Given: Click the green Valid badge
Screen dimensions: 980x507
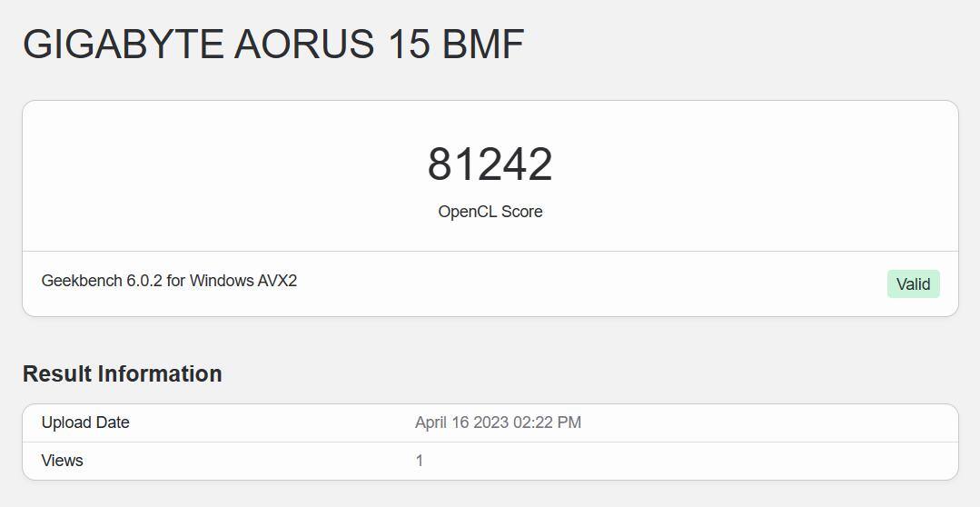Looking at the screenshot, I should (913, 283).
